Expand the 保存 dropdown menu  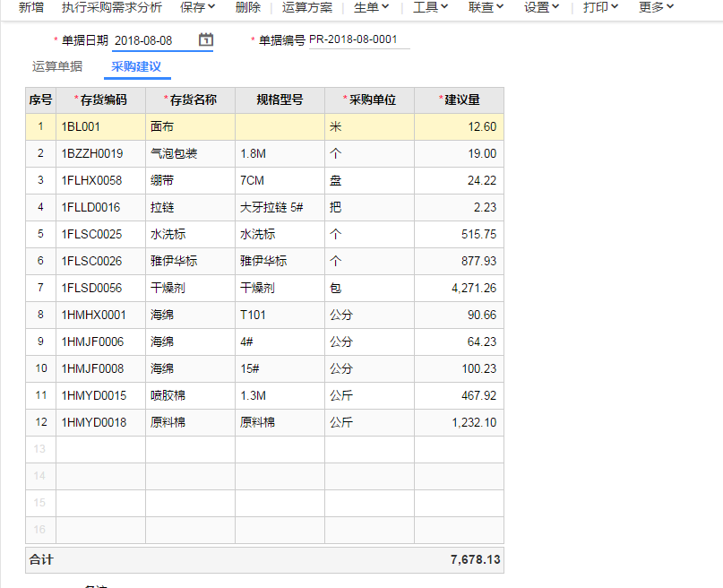pyautogui.click(x=197, y=7)
